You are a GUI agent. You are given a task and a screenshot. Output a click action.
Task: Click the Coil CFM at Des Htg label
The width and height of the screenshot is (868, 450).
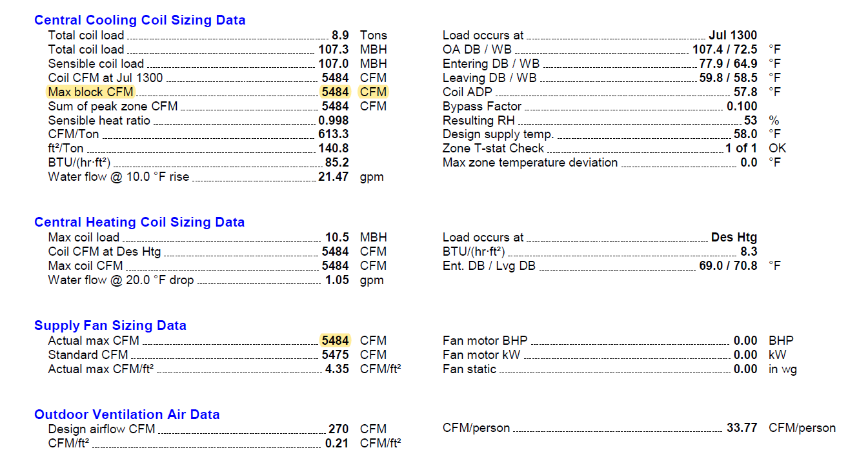point(105,252)
